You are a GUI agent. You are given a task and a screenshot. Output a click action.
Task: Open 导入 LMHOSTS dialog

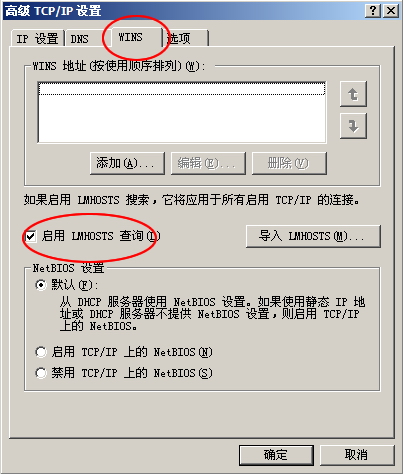click(x=313, y=236)
